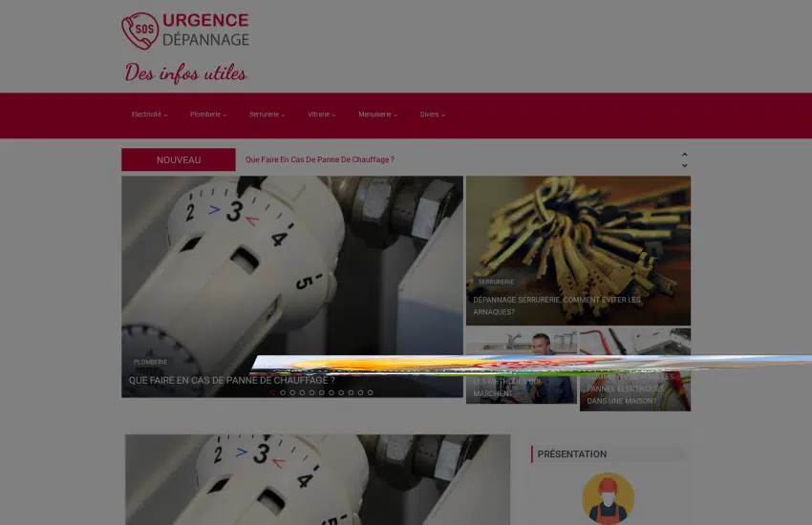Open the Serrurerie dropdown
The width and height of the screenshot is (812, 525).
coord(267,115)
